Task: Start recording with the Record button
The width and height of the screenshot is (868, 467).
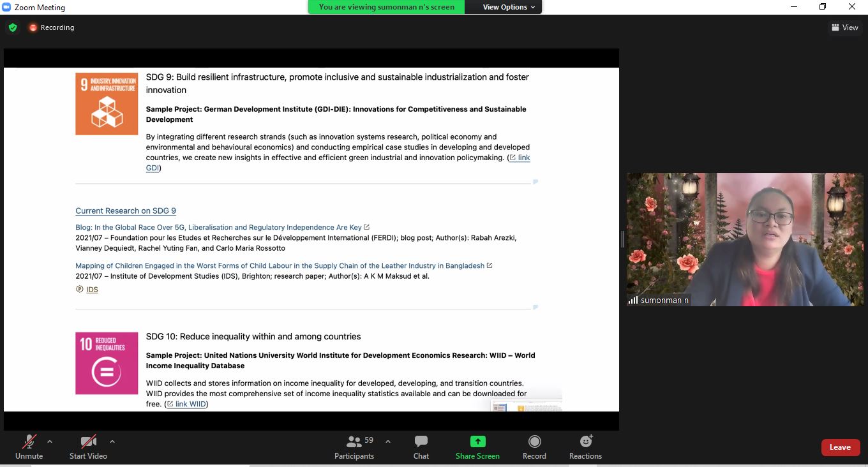Action: point(534,447)
